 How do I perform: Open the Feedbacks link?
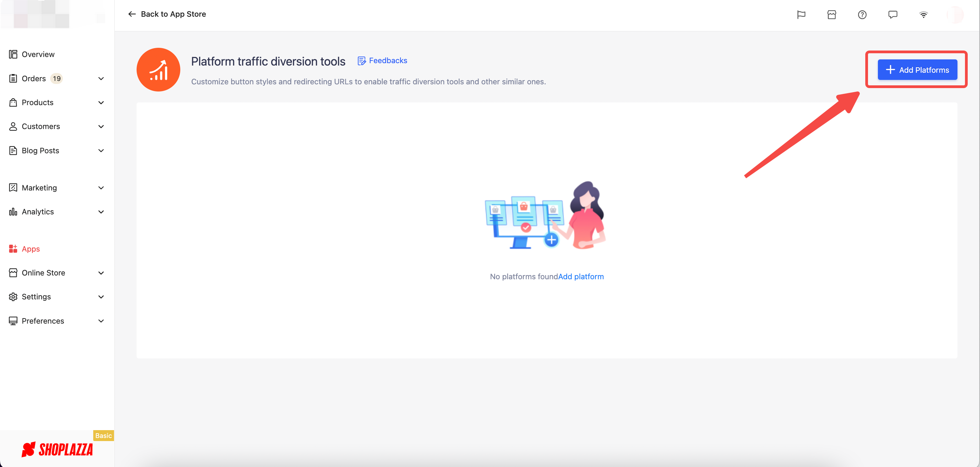tap(382, 60)
